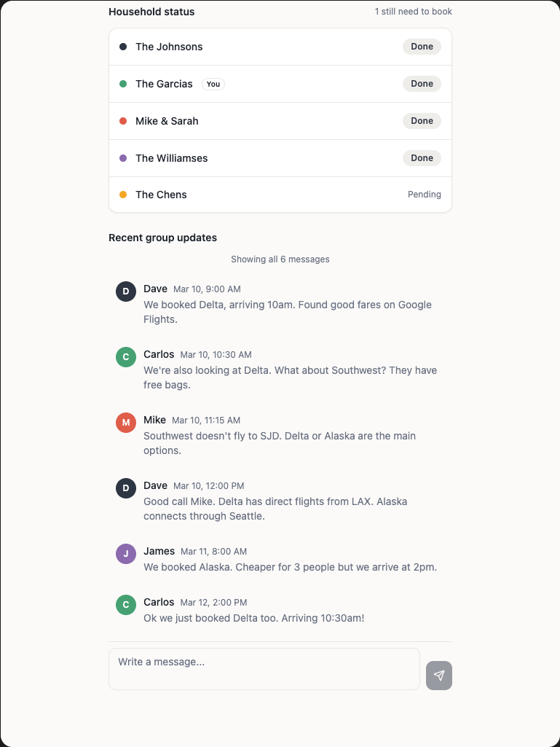Click the Showing all 6 messages label
Image resolution: width=560 pixels, height=747 pixels.
[280, 259]
